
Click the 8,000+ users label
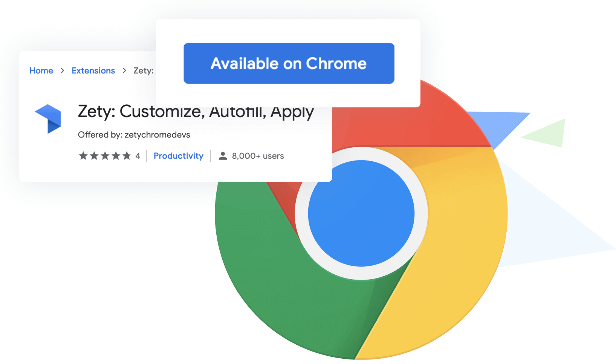click(258, 156)
